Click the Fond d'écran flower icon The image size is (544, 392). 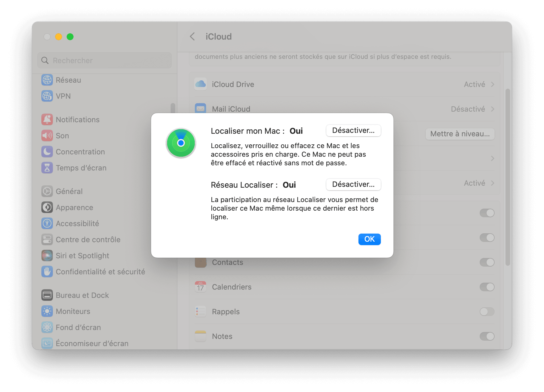pos(47,327)
